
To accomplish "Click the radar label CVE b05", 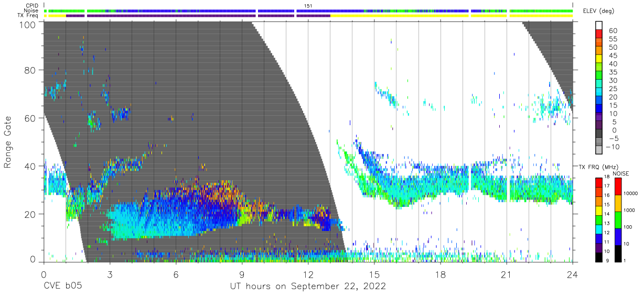I will [x=62, y=287].
